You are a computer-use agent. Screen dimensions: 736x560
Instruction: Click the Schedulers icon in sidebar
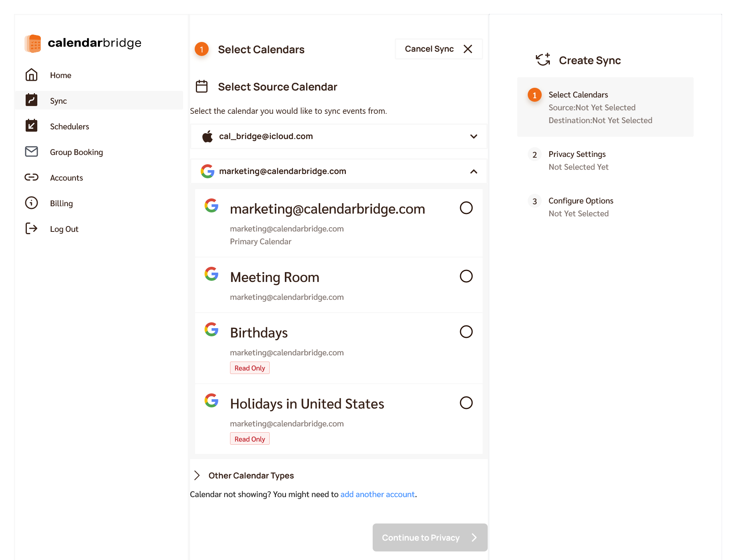[x=31, y=126]
